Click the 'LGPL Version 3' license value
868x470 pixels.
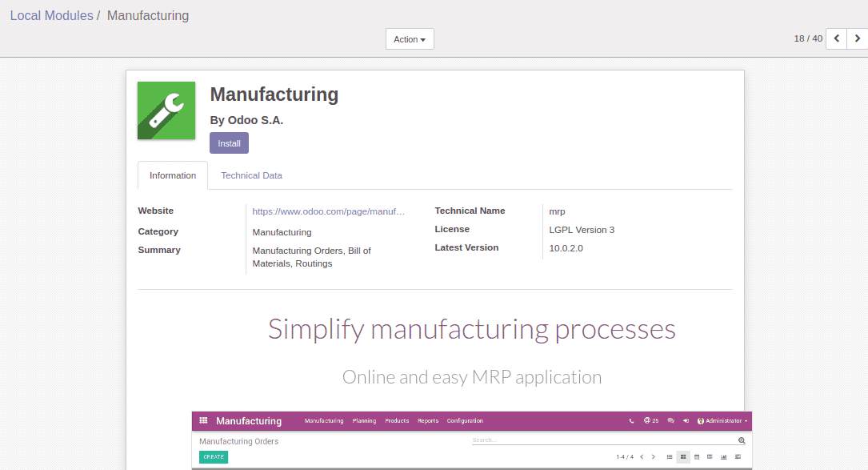pos(582,230)
